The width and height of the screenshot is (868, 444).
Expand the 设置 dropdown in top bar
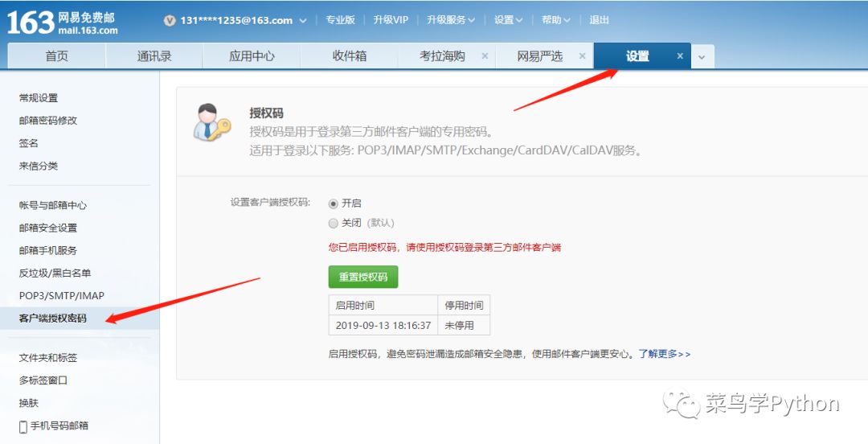coord(519,20)
